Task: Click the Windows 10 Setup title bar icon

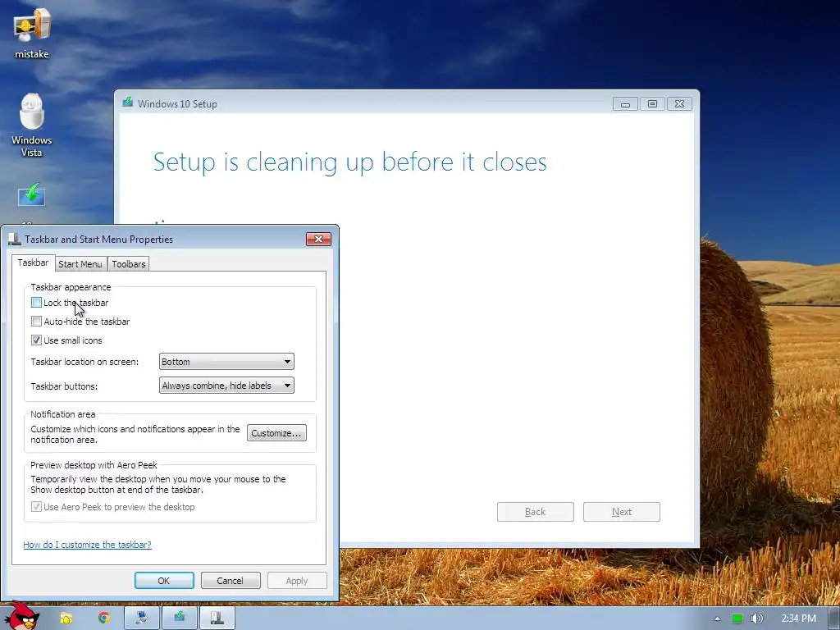Action: coord(127,103)
